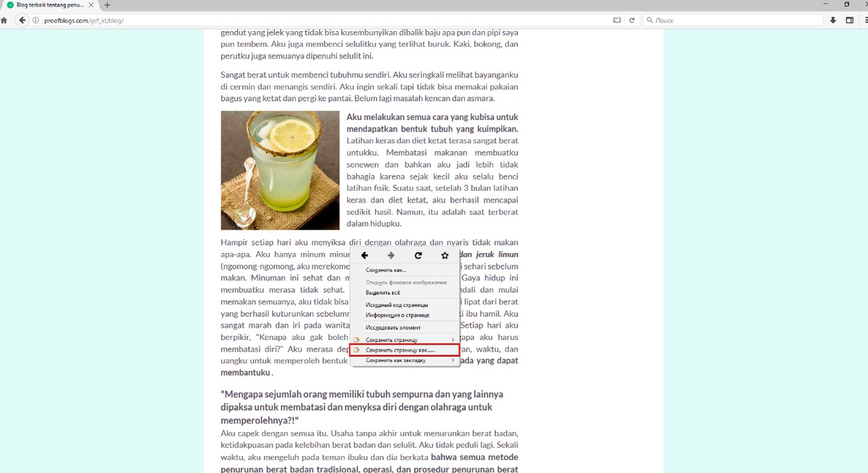Expand the 'Сохранить как закладку' submenu arrow

[x=453, y=360]
